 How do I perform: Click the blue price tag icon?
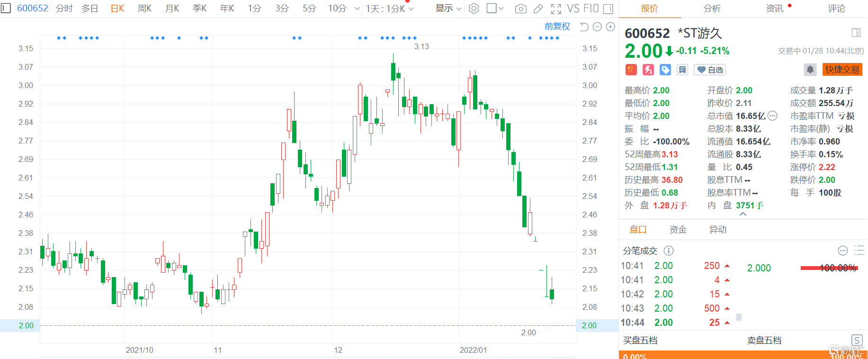(x=665, y=70)
